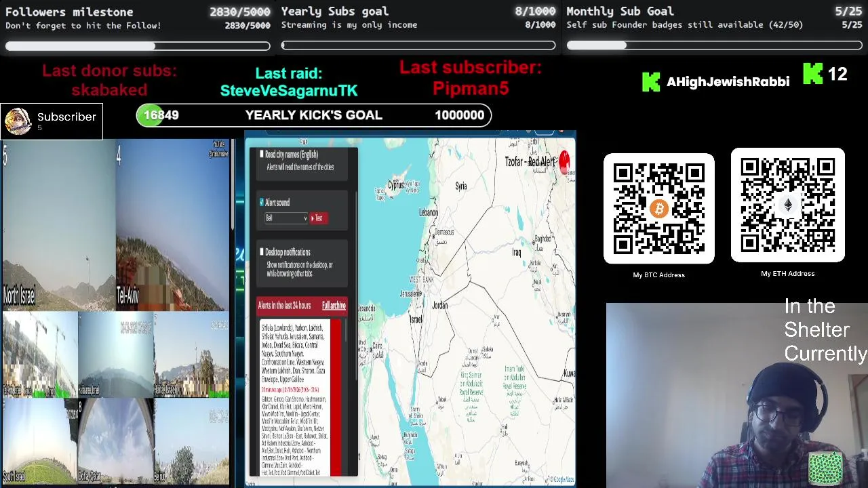
Task: Open the Bell alert sound dropdown
Action: [286, 218]
